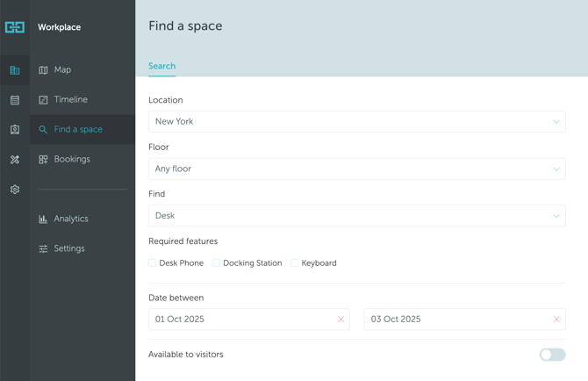
Task: Enable the Docking Station checkbox
Action: click(217, 263)
